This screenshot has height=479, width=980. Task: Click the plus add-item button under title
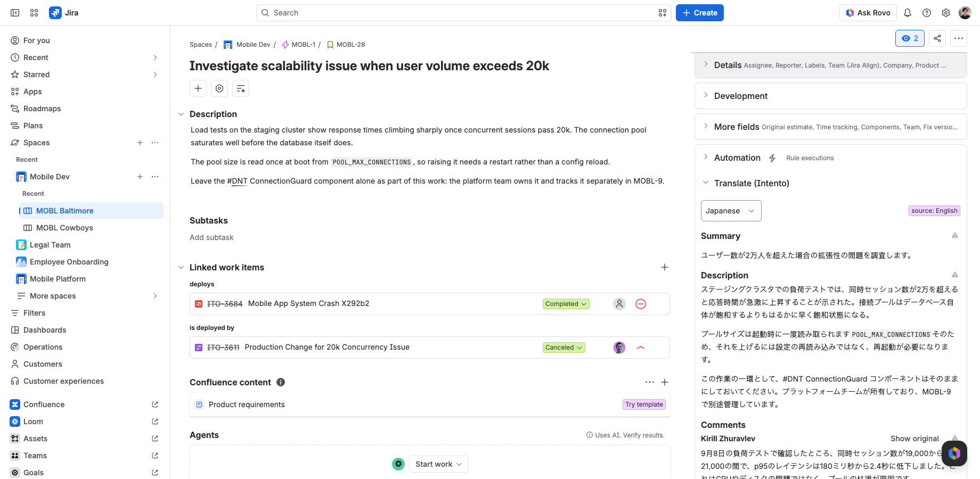click(x=198, y=88)
